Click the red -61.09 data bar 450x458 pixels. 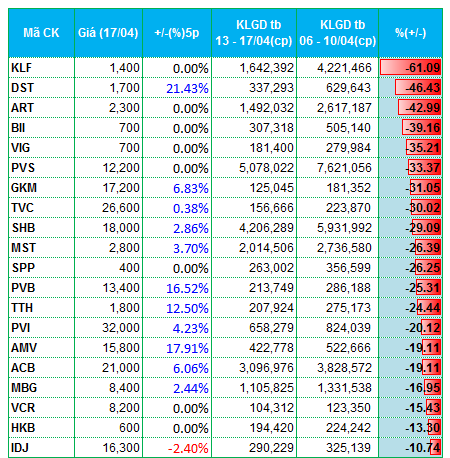(411, 67)
